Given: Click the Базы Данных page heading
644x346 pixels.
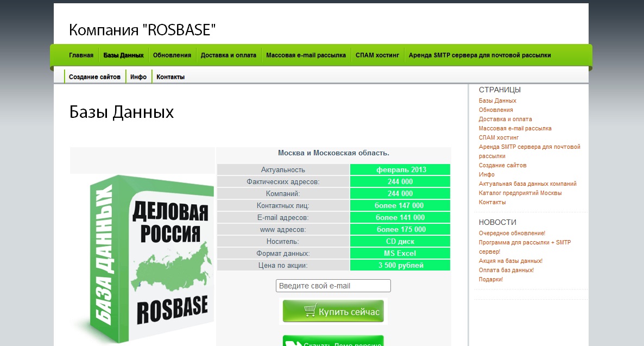Looking at the screenshot, I should tap(122, 112).
